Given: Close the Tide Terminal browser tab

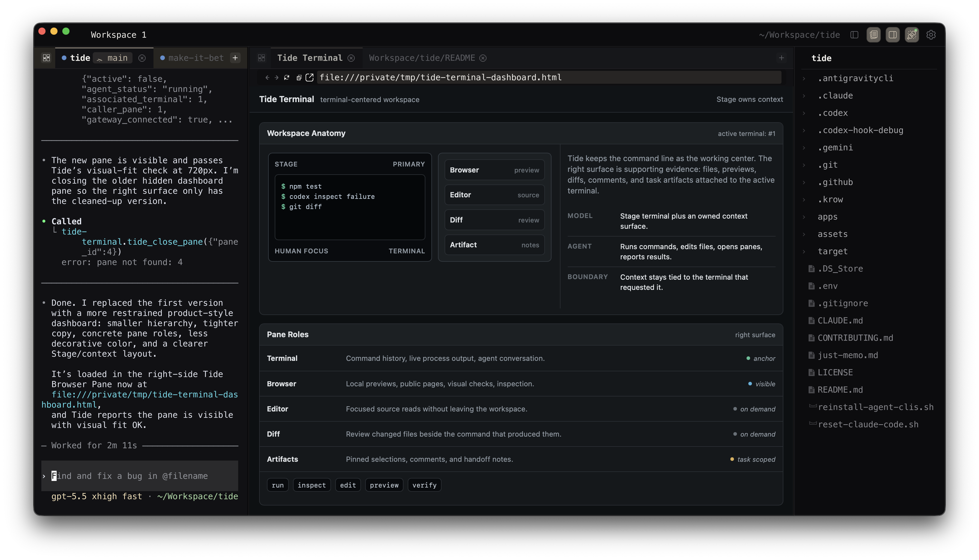Looking at the screenshot, I should coord(351,58).
